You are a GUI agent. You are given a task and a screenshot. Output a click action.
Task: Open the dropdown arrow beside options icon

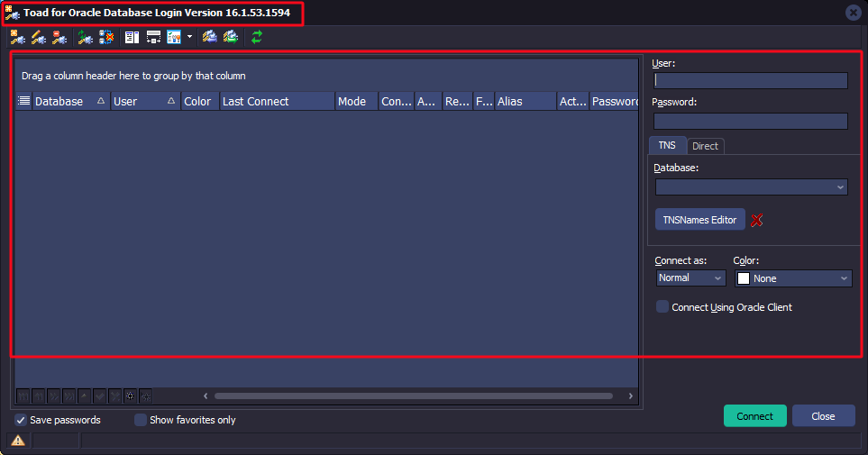coord(189,37)
